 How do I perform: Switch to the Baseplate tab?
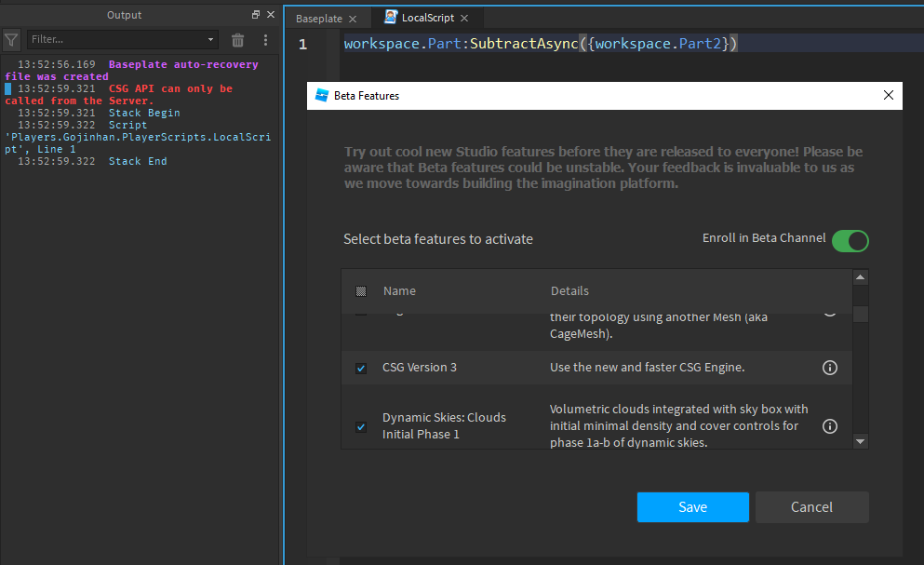(319, 19)
